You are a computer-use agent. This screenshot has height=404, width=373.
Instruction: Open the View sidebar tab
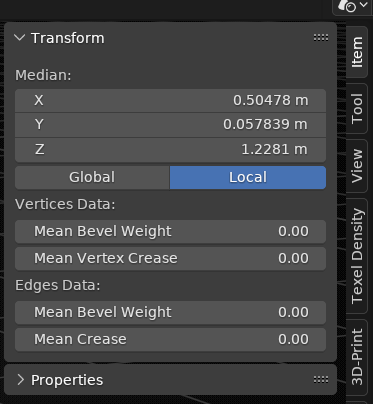357,166
